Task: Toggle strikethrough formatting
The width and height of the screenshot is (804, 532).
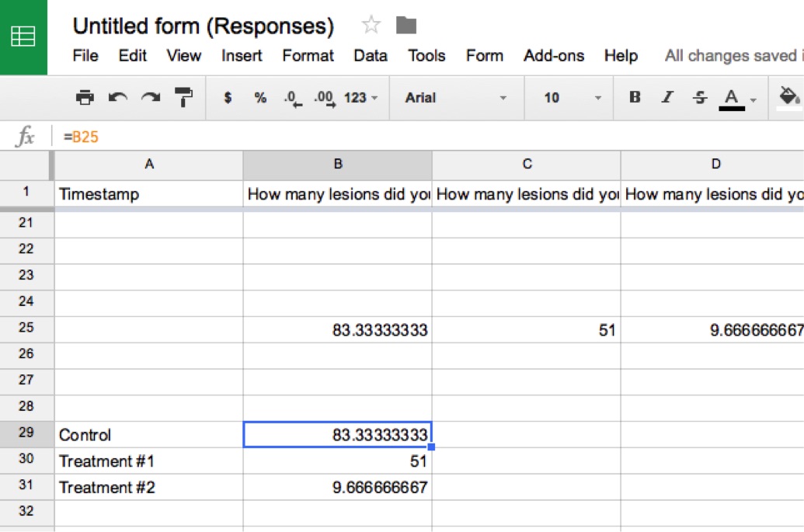Action: (700, 98)
